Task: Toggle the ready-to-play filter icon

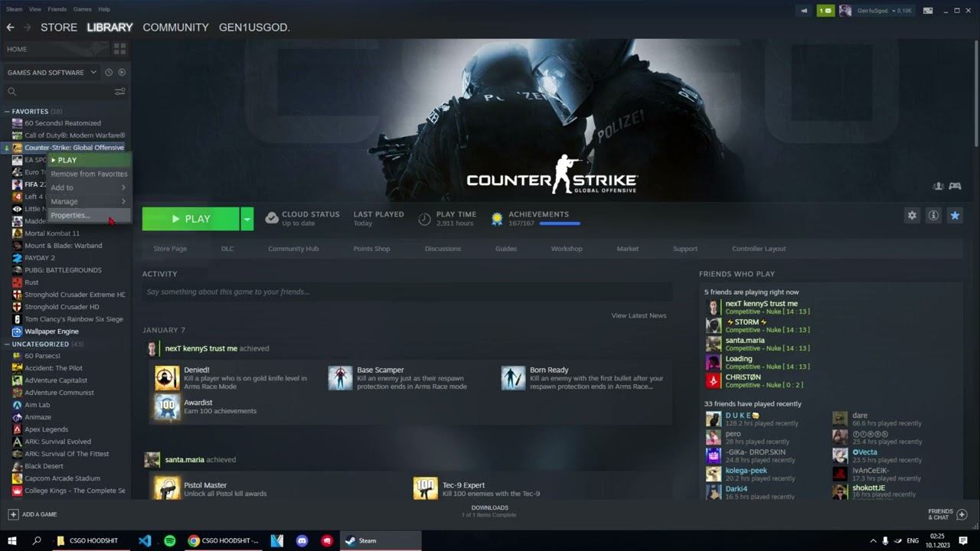Action: click(122, 72)
